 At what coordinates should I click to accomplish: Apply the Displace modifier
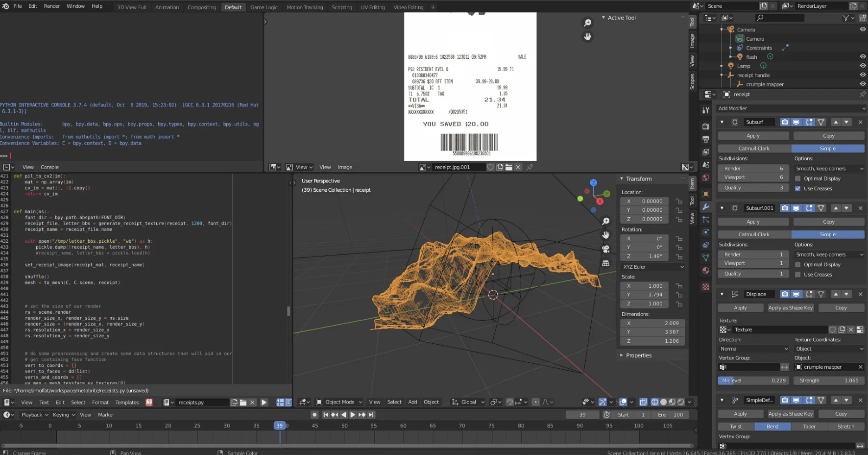point(740,308)
